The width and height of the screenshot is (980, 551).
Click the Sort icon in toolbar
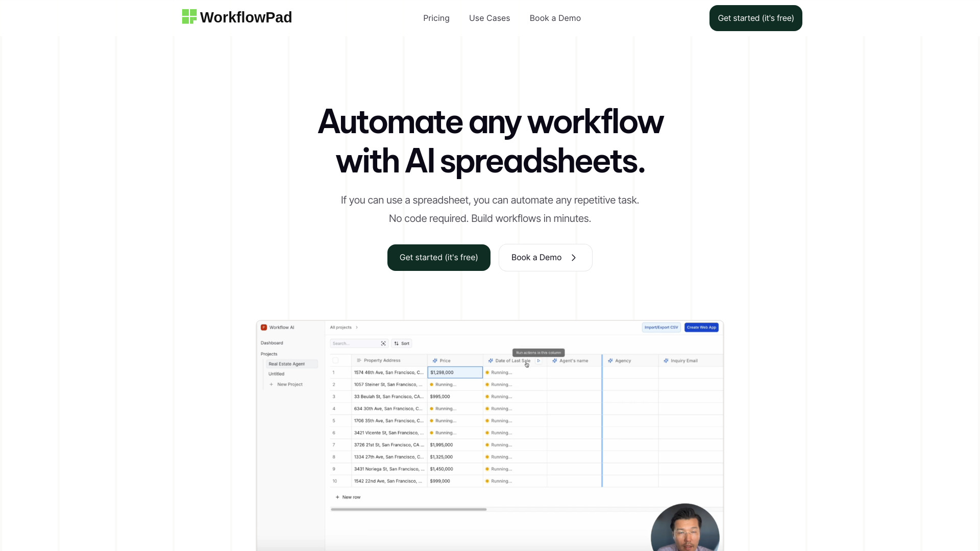point(402,343)
